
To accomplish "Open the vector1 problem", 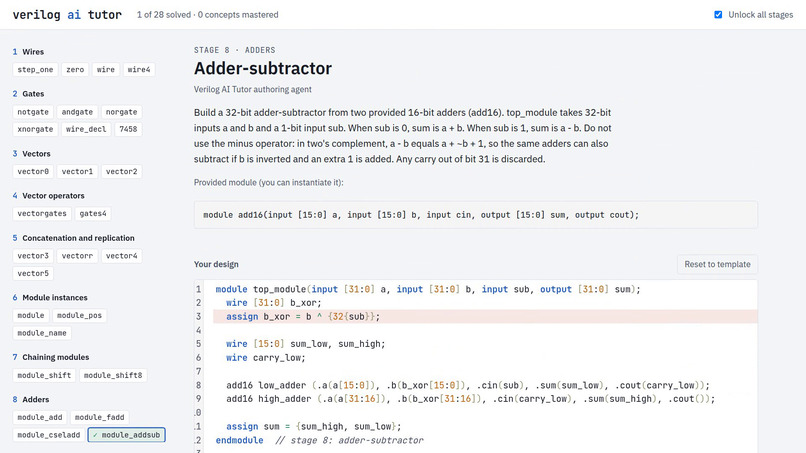I will (x=77, y=171).
